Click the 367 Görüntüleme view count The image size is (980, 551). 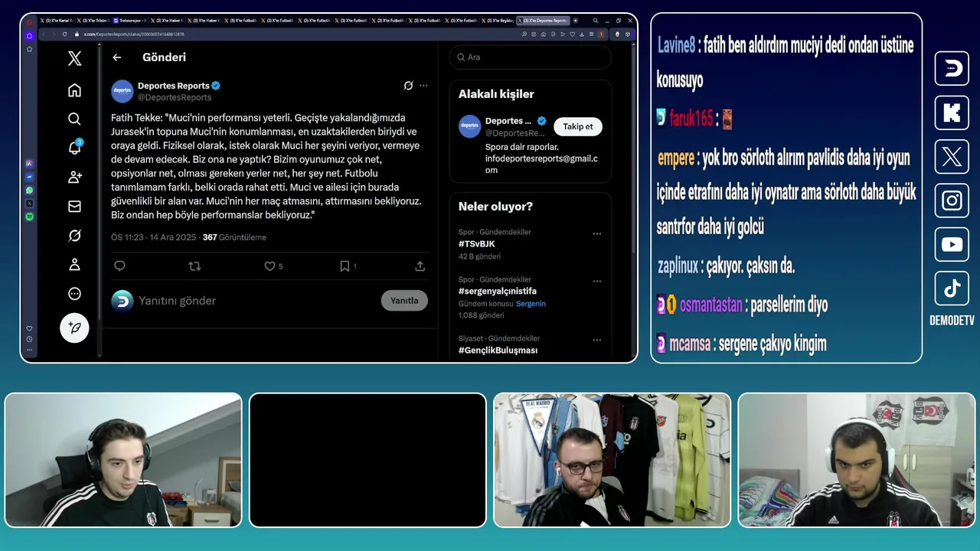234,237
